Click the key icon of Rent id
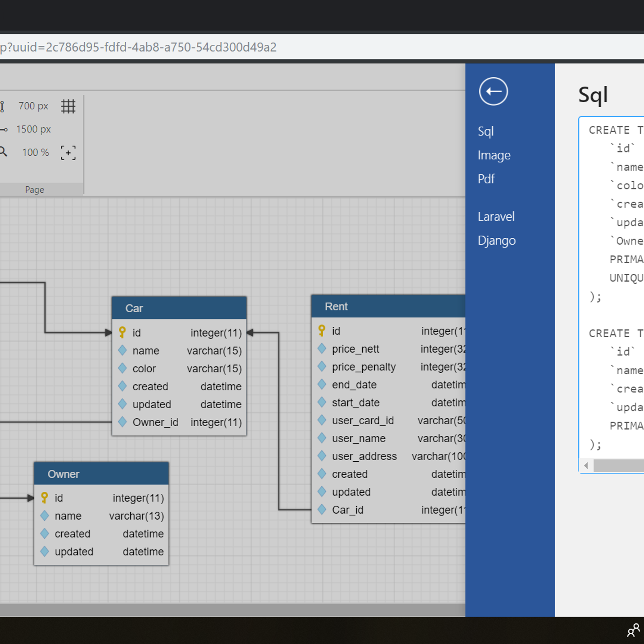This screenshot has width=644, height=644. pyautogui.click(x=322, y=331)
